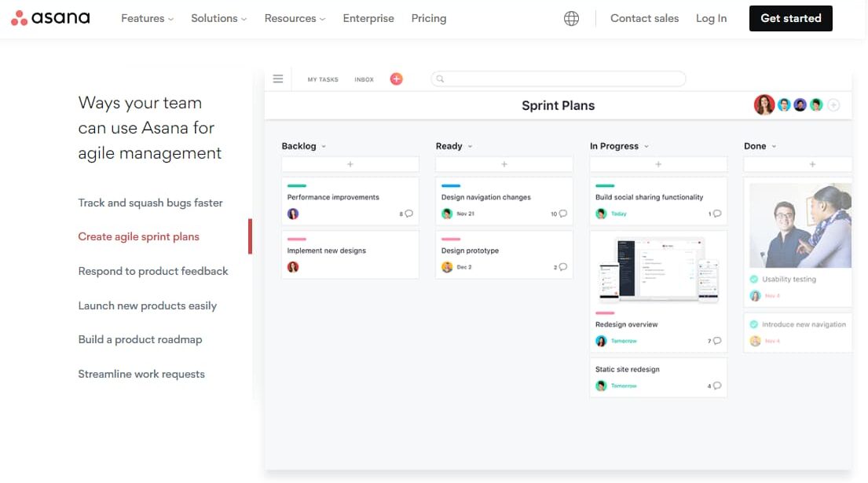Select Streamline work requests

point(141,374)
